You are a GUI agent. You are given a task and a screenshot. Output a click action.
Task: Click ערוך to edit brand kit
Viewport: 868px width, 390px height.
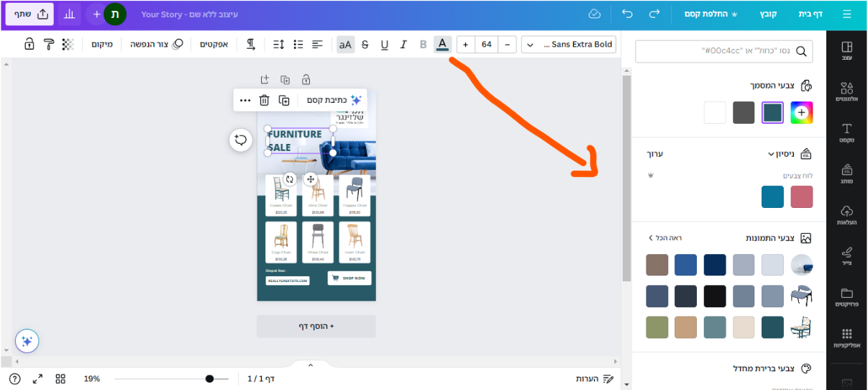655,154
